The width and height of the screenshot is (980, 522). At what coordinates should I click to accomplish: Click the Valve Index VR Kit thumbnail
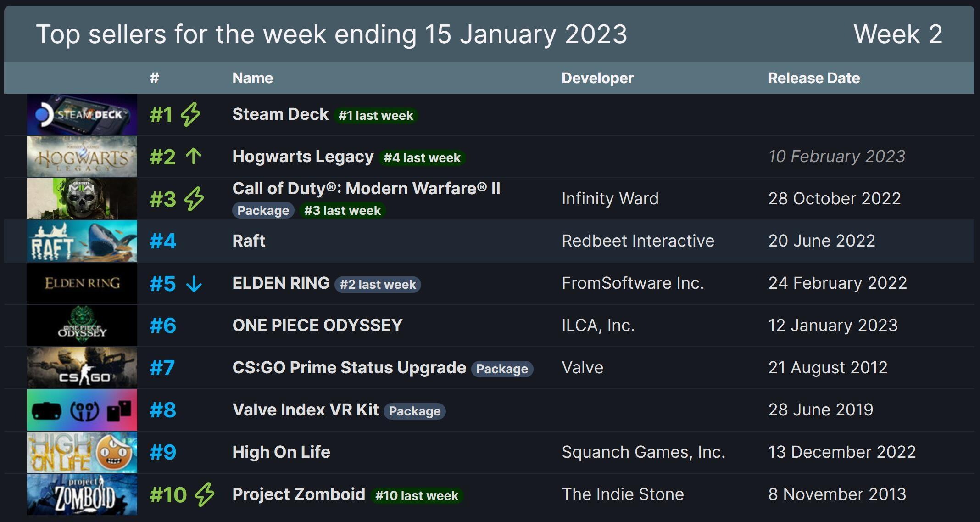[x=82, y=410]
